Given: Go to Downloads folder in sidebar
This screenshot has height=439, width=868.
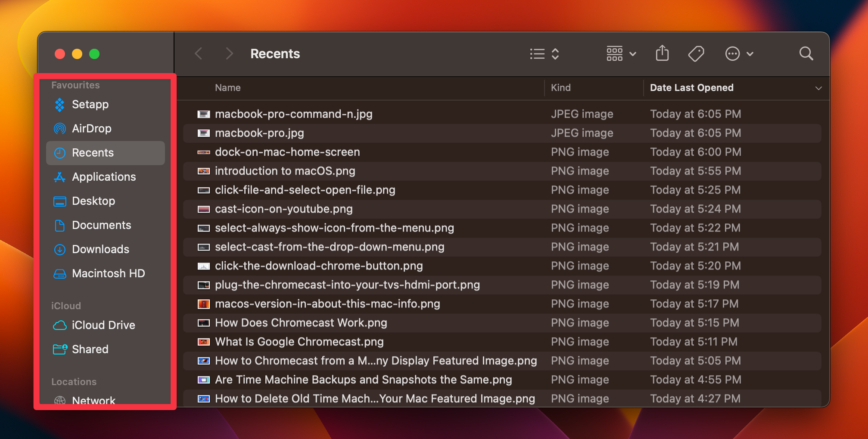Looking at the screenshot, I should coord(100,249).
